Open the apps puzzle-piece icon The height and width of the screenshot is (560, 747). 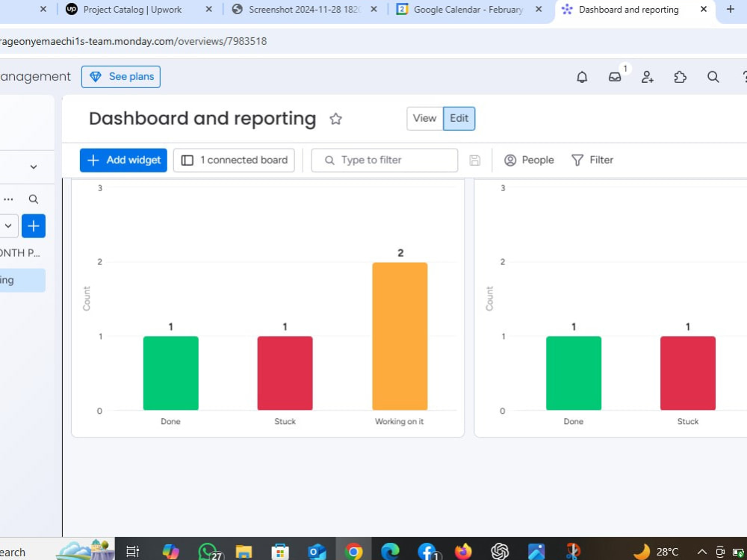point(681,77)
